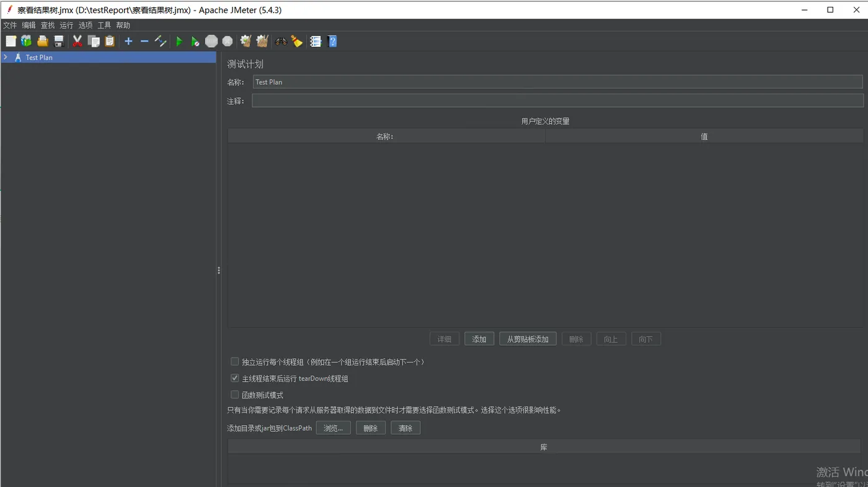Open the function helper dialog icon
The height and width of the screenshot is (487, 868).
point(316,42)
